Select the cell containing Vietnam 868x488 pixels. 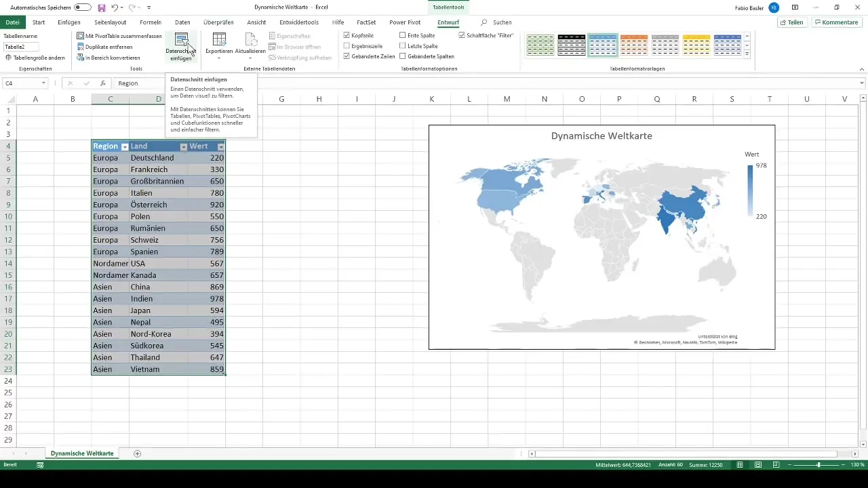tap(158, 369)
